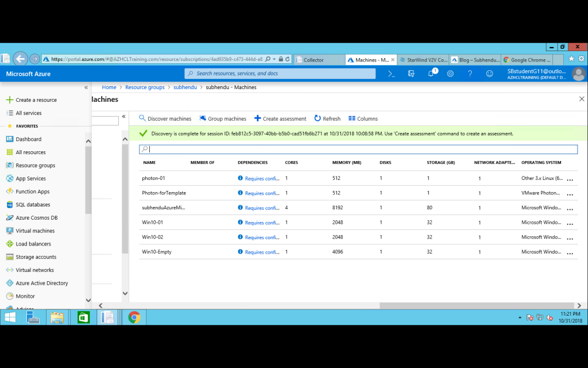Click Discover machines button
This screenshot has width=588, height=368.
tap(165, 118)
